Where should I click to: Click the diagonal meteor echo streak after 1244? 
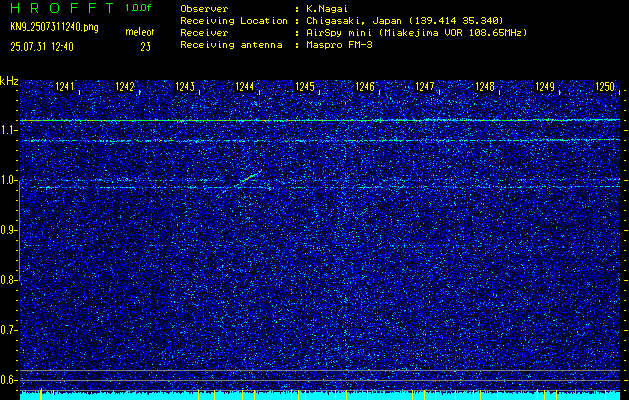pos(250,177)
